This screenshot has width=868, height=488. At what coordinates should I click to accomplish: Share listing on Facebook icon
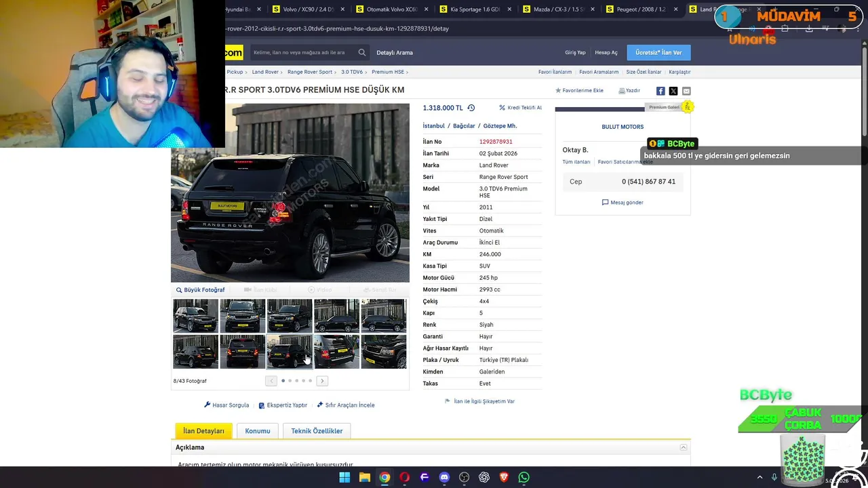(660, 91)
